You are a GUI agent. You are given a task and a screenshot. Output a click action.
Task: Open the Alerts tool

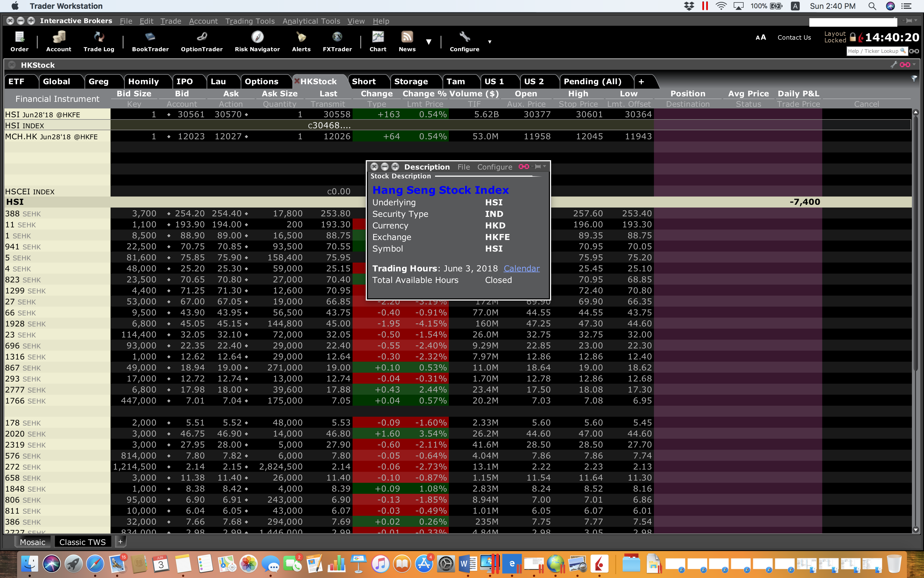[x=301, y=41]
